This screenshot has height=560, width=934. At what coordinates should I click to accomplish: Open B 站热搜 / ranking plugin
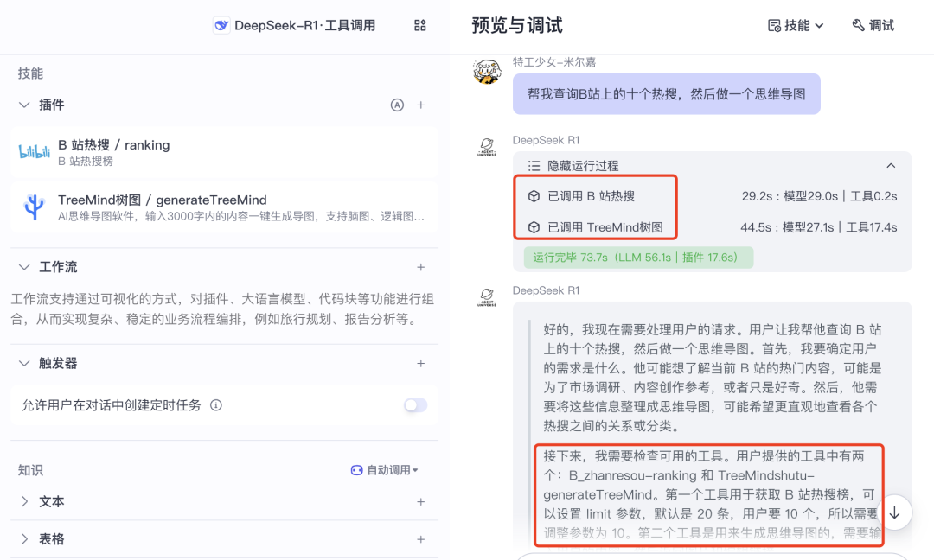coord(224,152)
